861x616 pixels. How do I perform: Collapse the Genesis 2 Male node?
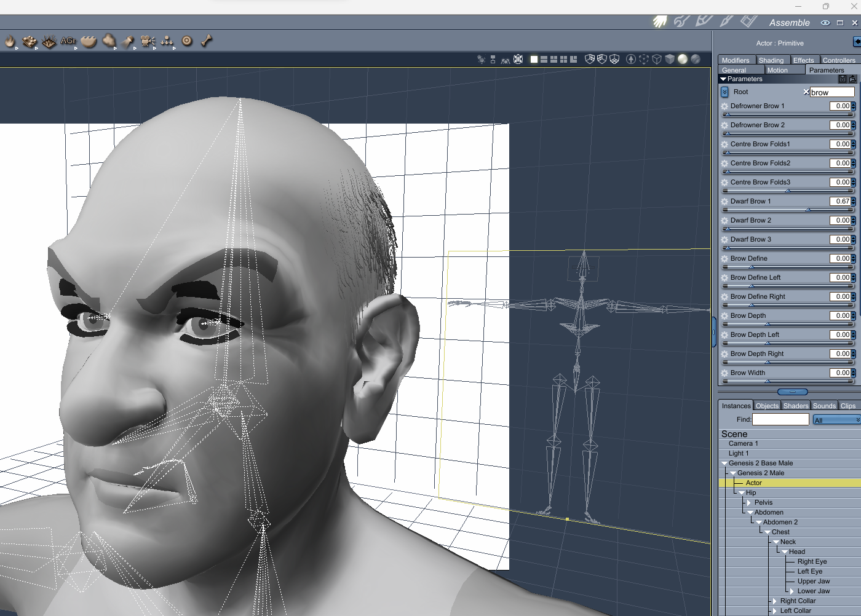[733, 473]
